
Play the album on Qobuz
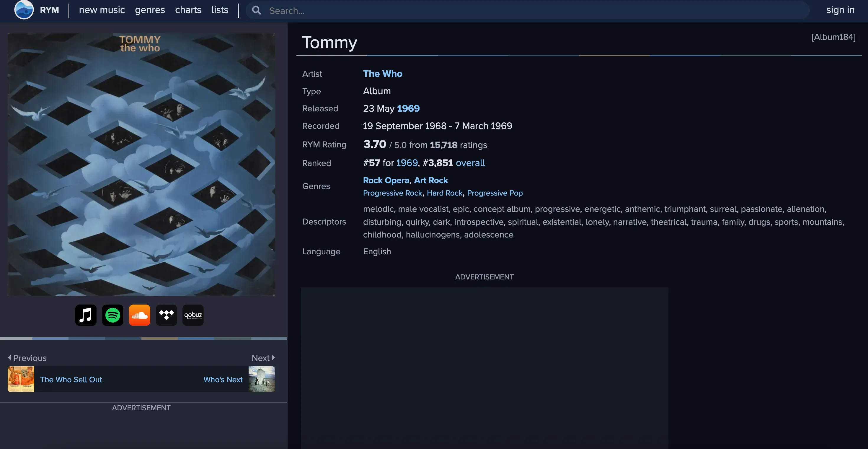(193, 315)
